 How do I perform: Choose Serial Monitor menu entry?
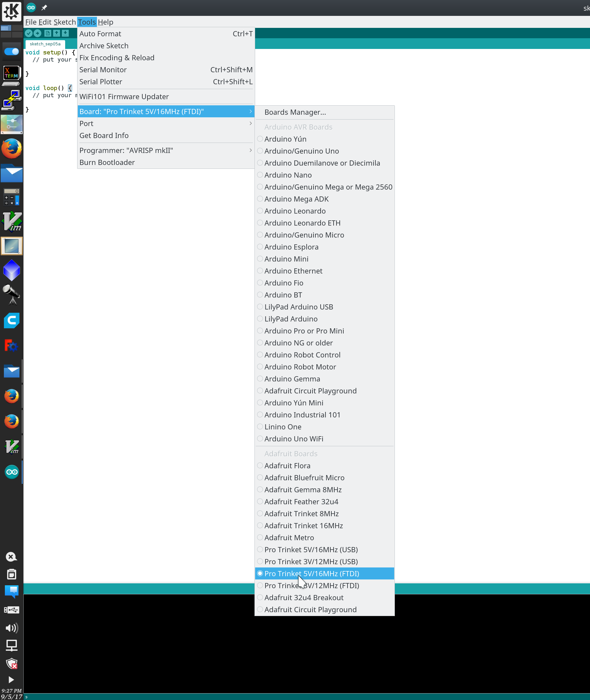pyautogui.click(x=166, y=70)
